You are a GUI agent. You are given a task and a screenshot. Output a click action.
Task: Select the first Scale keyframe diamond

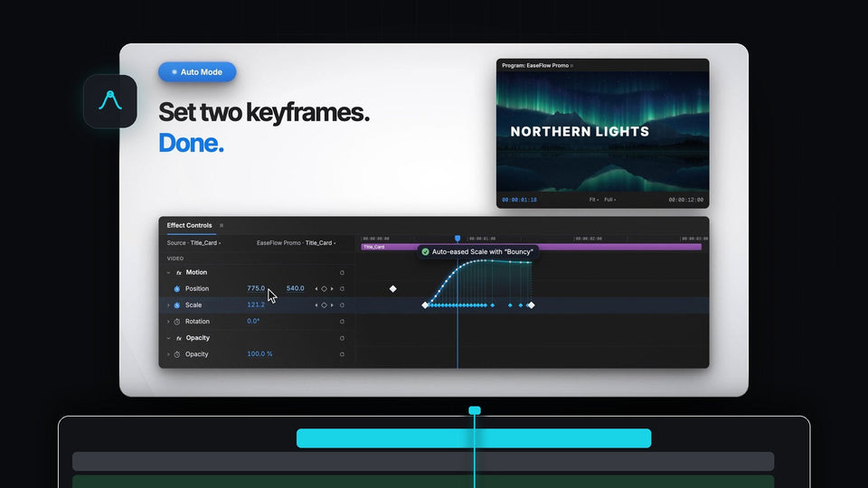(425, 305)
